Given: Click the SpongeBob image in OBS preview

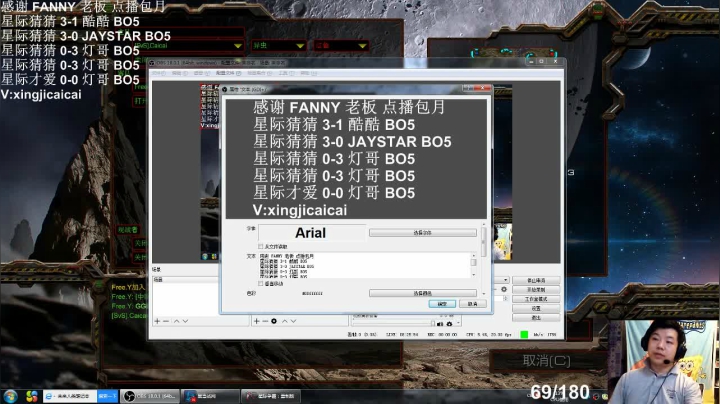Looking at the screenshot, I should [x=503, y=242].
